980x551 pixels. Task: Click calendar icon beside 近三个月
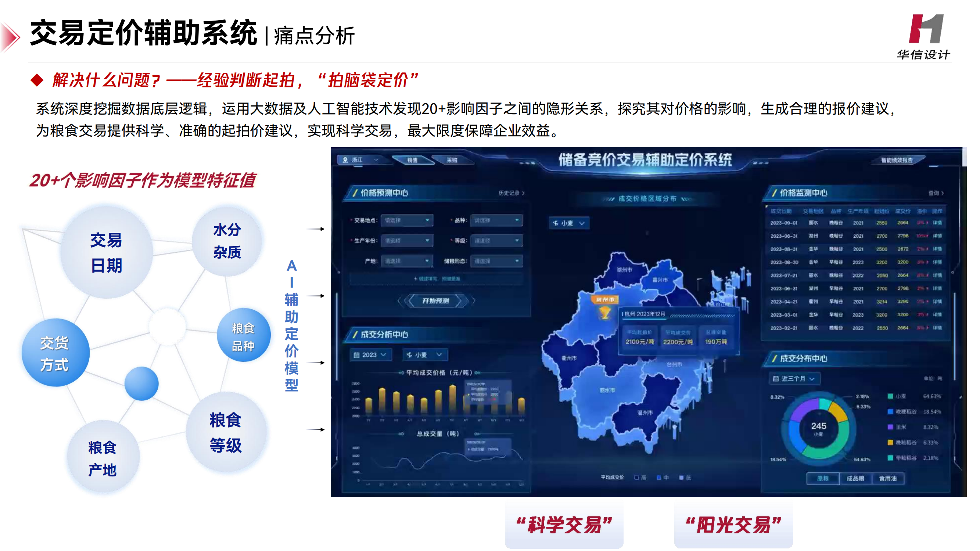(x=776, y=378)
